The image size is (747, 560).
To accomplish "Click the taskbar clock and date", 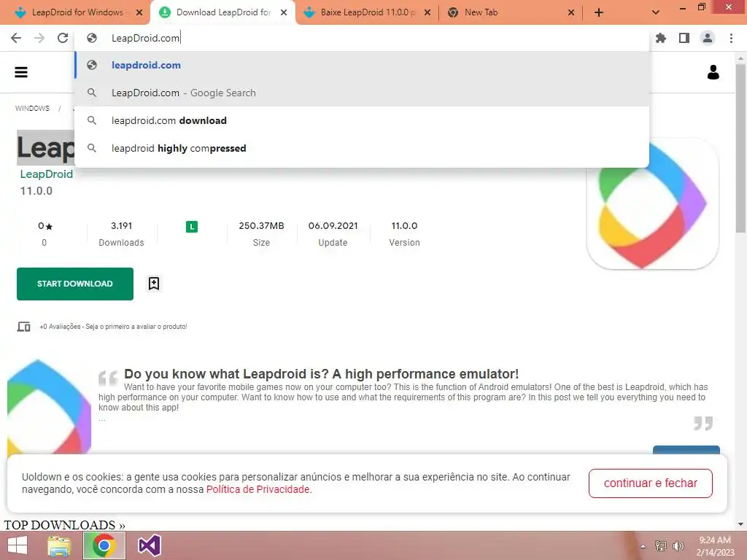I will (x=715, y=546).
